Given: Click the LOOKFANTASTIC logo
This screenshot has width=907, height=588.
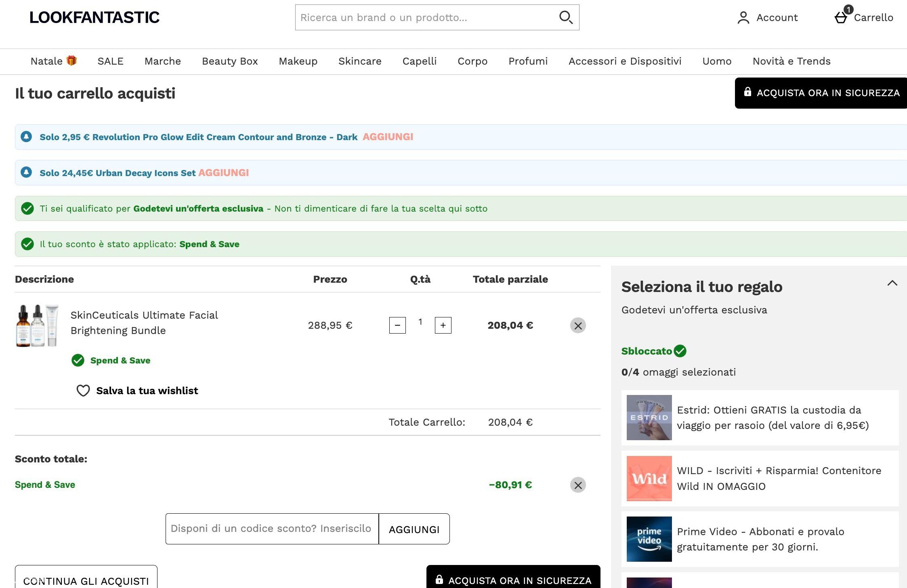Looking at the screenshot, I should pyautogui.click(x=94, y=17).
